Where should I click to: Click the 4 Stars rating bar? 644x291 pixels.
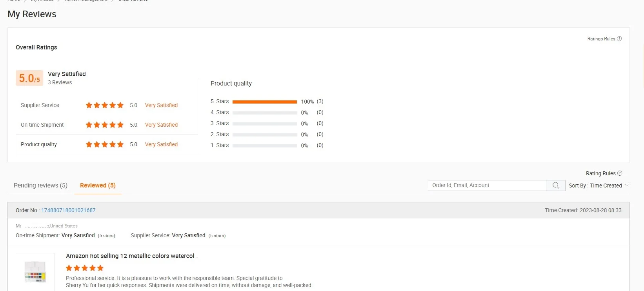(264, 113)
